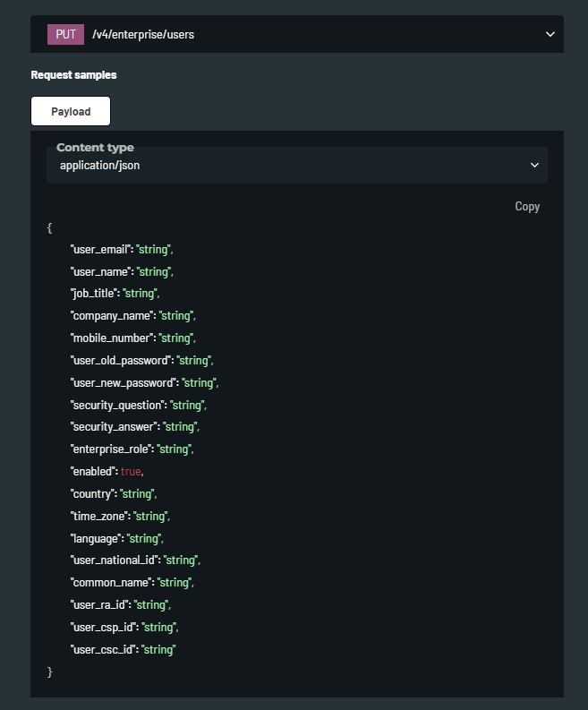
Task: Click the "user_email" key in JSON
Action: pyautogui.click(x=100, y=249)
